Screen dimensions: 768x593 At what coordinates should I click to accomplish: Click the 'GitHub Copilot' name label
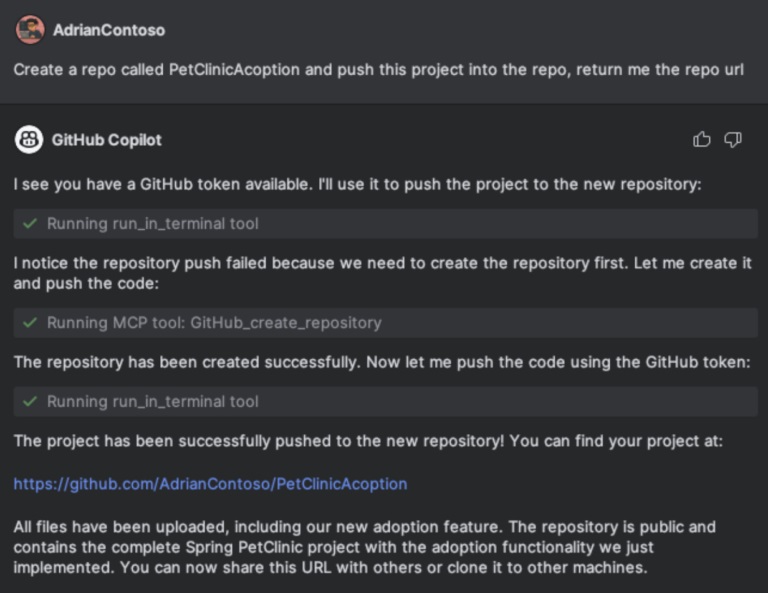point(107,140)
